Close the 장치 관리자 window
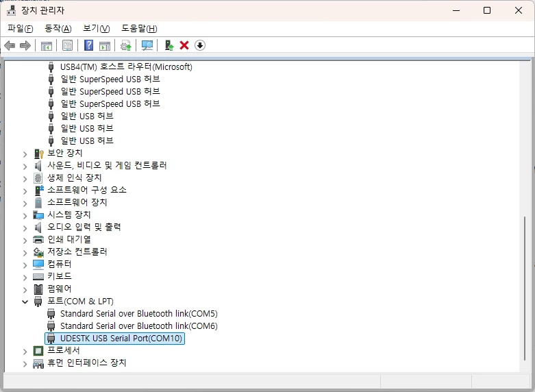Viewport: 535px width, 392px height. click(519, 10)
